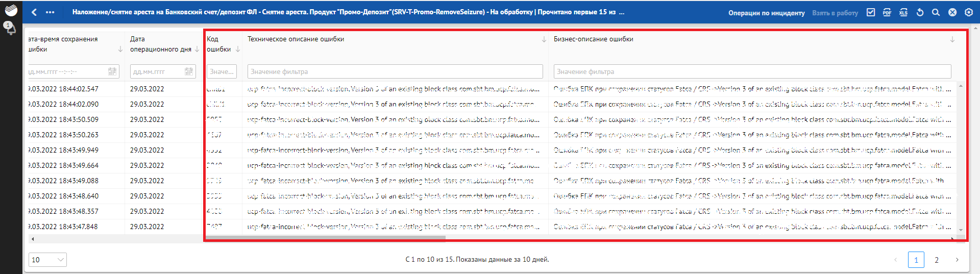Export table to PDF
This screenshot has height=274, width=980.
[887, 12]
